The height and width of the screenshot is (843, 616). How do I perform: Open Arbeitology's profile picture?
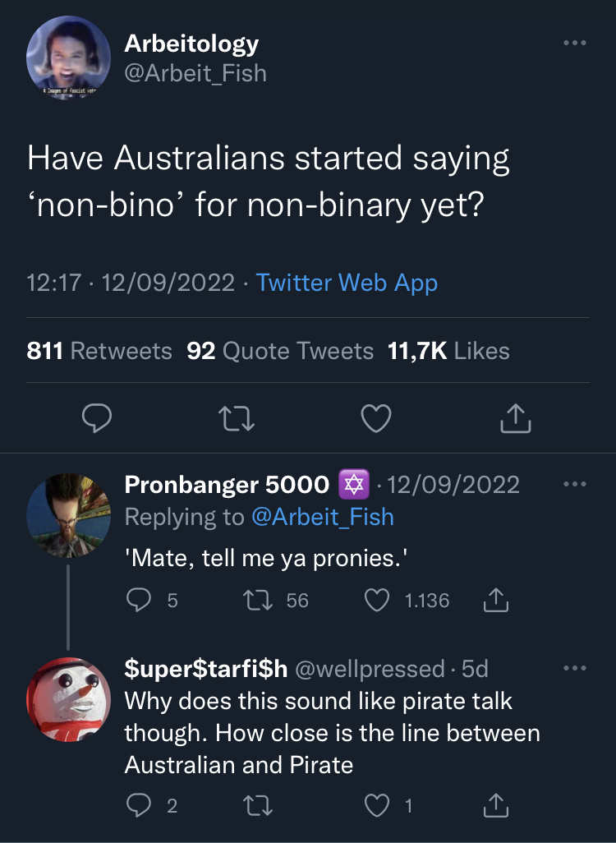point(68,58)
